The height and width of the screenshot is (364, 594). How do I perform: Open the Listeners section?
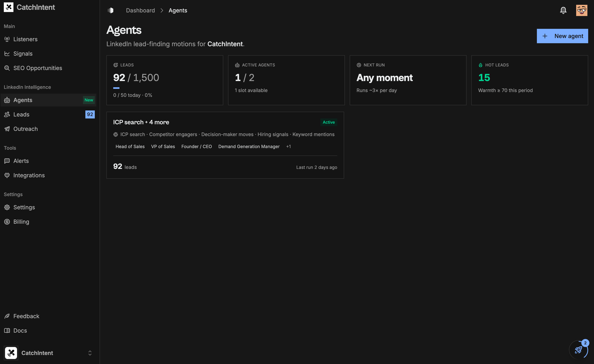point(25,39)
